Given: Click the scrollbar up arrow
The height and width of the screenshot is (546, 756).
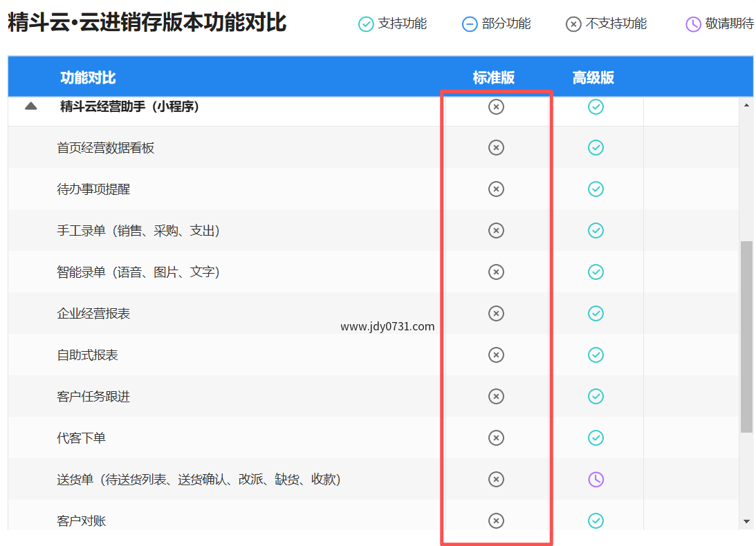Looking at the screenshot, I should click(x=746, y=106).
